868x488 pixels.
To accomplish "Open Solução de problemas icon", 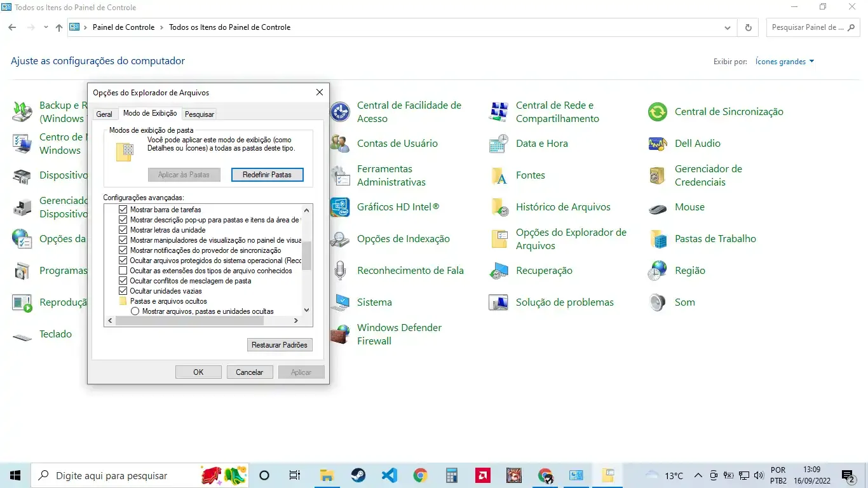I will 499,302.
